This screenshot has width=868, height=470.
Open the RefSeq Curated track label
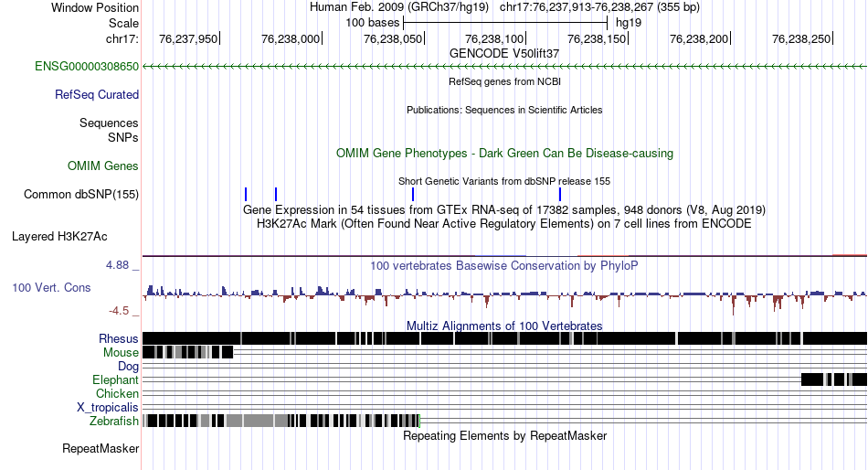tap(97, 95)
